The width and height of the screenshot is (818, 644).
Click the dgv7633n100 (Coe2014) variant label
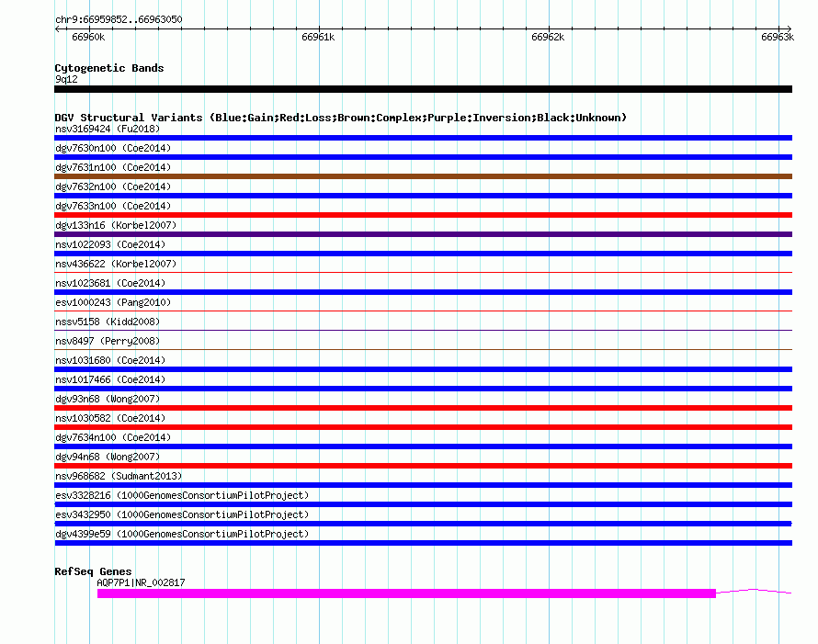click(x=113, y=206)
